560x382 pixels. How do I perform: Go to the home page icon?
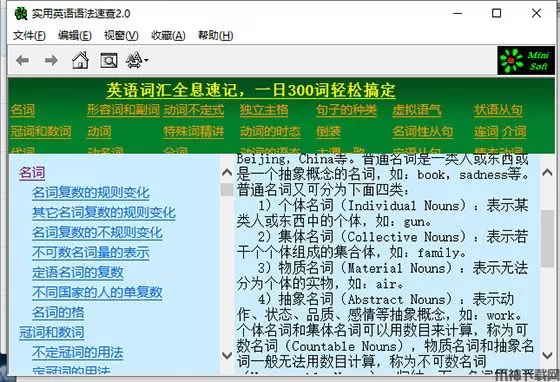click(x=80, y=60)
